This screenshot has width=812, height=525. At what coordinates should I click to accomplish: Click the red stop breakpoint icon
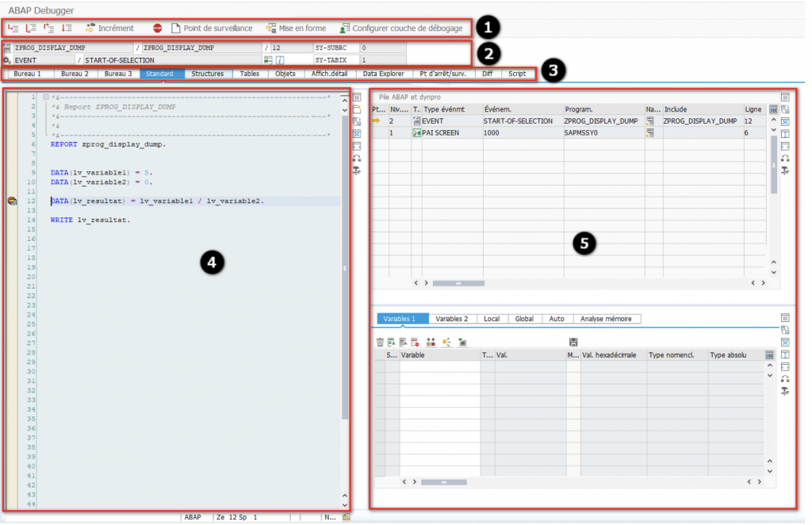(157, 29)
